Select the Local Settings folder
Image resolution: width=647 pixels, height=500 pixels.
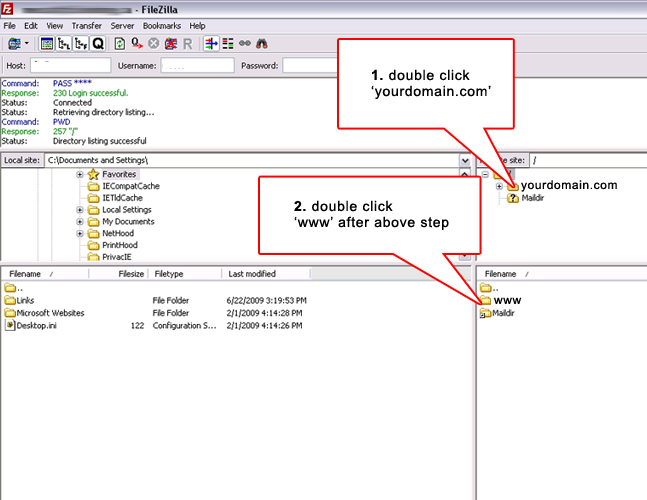click(x=127, y=210)
